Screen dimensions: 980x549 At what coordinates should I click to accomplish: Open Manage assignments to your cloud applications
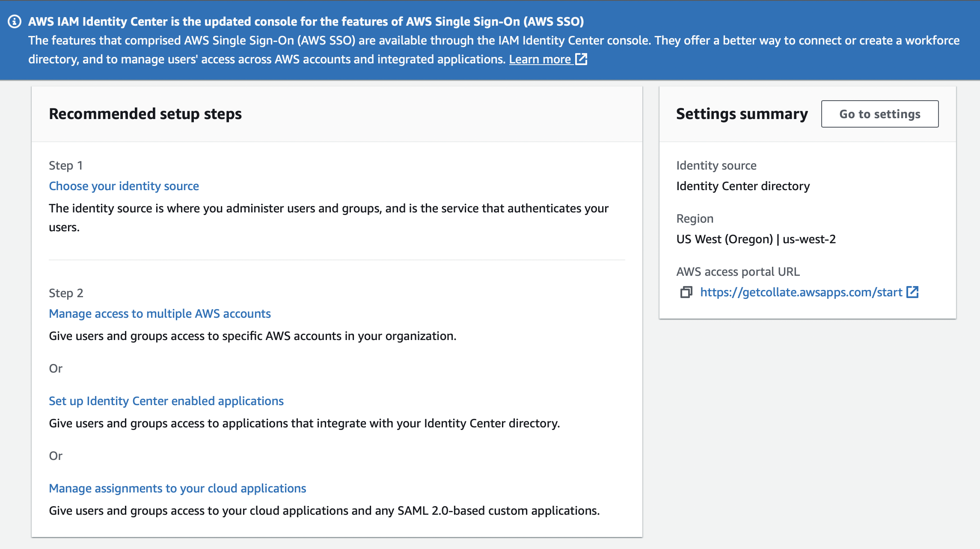point(177,488)
